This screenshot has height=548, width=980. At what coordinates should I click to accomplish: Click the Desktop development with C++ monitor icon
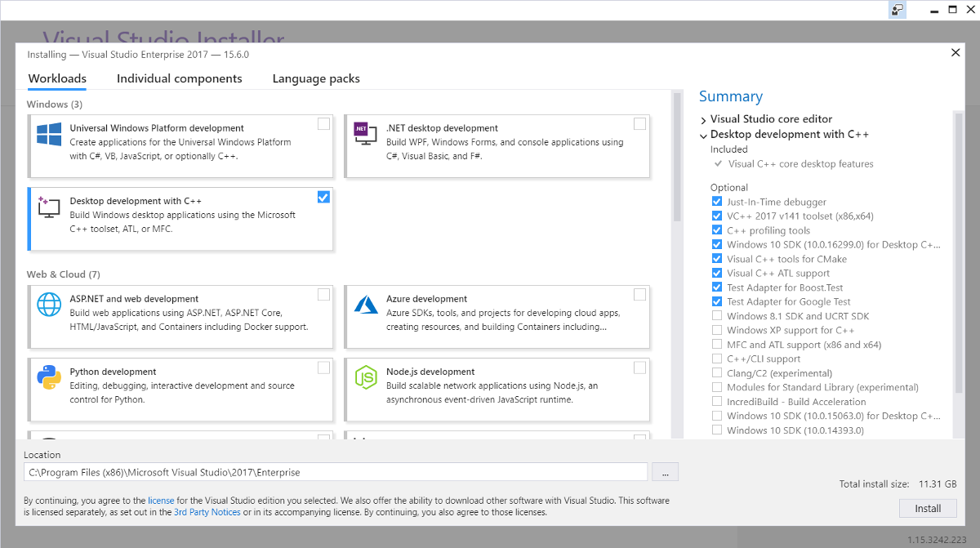tap(49, 207)
